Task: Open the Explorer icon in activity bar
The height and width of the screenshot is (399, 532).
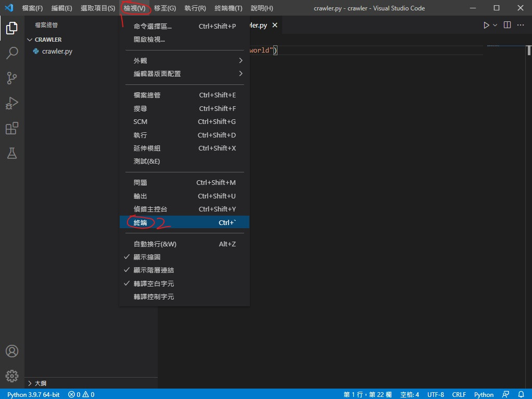Action: (12, 28)
